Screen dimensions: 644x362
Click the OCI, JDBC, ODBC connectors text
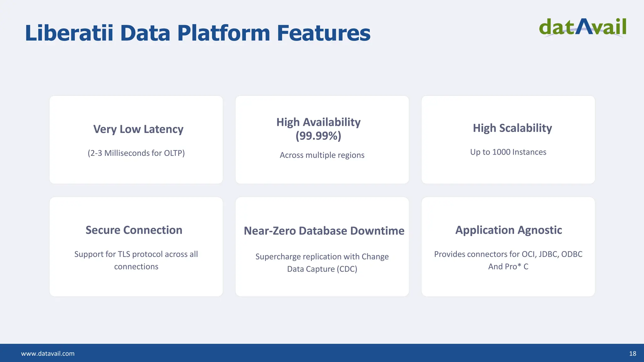pos(508,254)
